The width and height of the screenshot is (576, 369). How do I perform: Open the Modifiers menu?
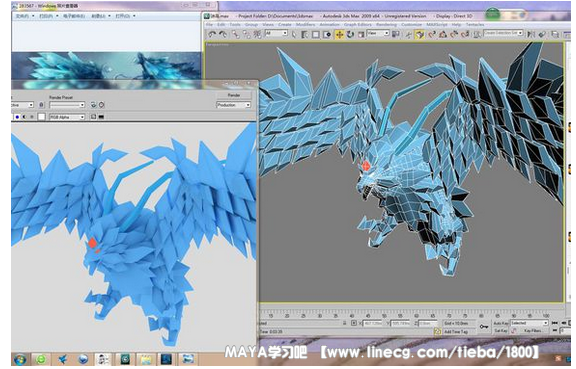coord(305,25)
